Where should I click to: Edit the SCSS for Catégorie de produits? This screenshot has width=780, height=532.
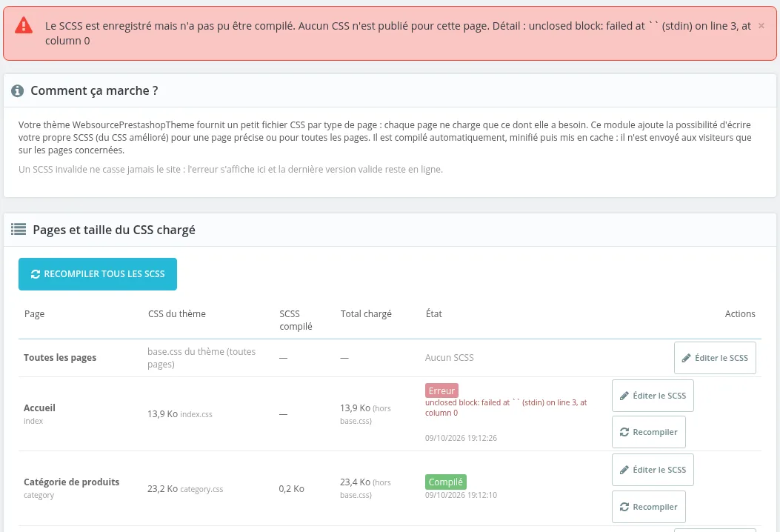(653, 470)
